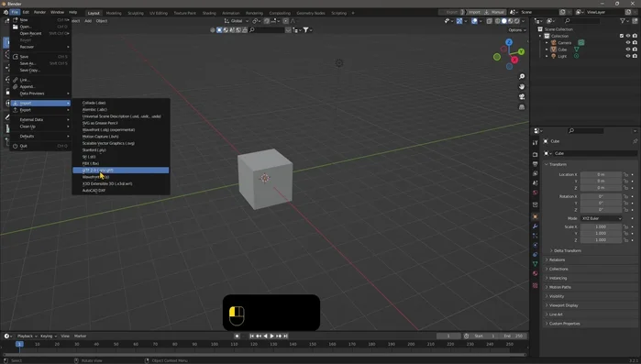Click the X axis on navigation gizmo
The width and height of the screenshot is (641, 364).
point(514,60)
